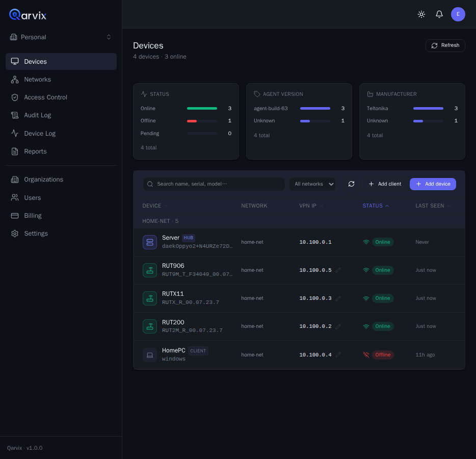Screen dimensions: 476x459
Task: Click the RUTX11 router icon
Action: coord(150,298)
